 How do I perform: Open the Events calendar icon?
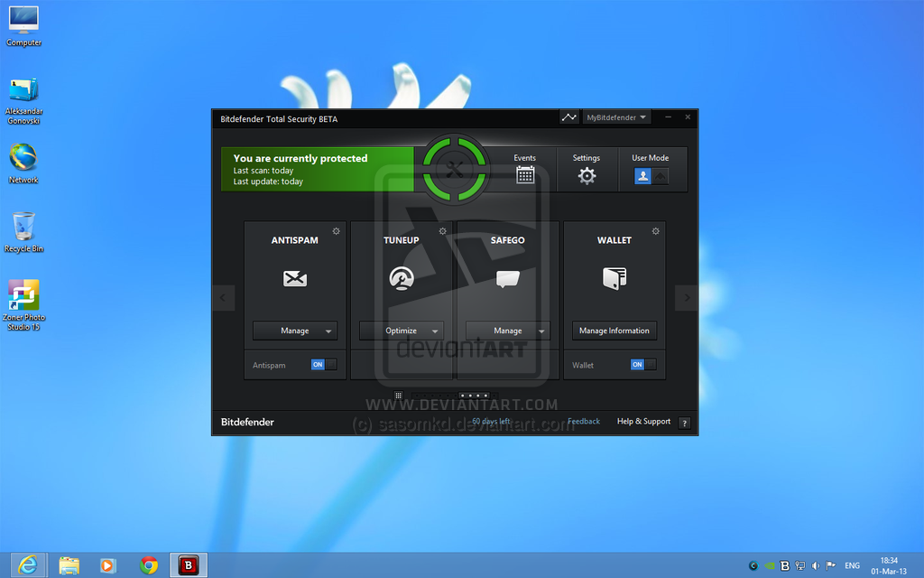pos(525,175)
